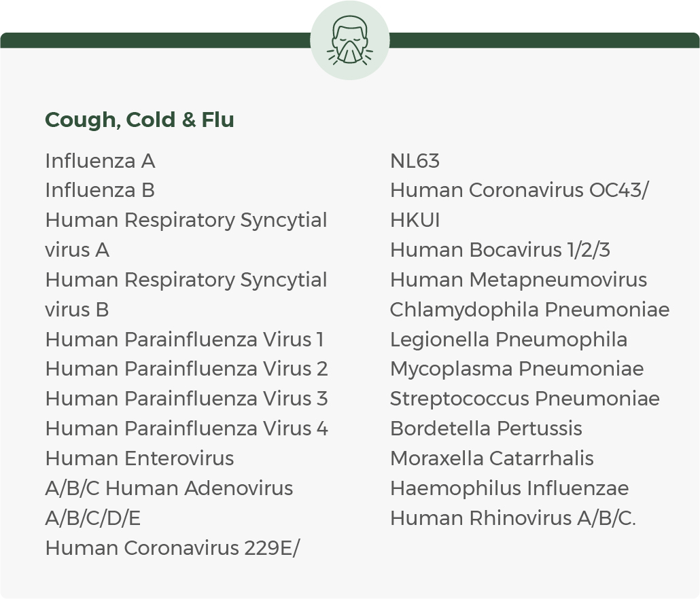Click the Human Coronavirus OC43/ entry
Viewport: 700px width, 599px height.
(x=519, y=191)
